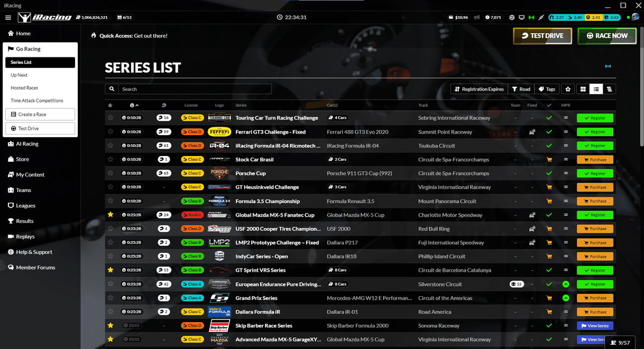Purchase content for GT Heinsinkveld Challenge
The width and height of the screenshot is (644, 349).
click(595, 187)
